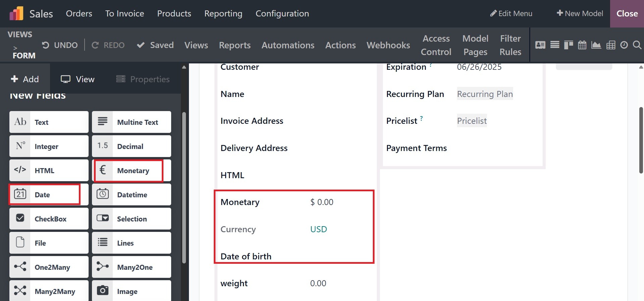Open the Configuration menu

tap(282, 13)
